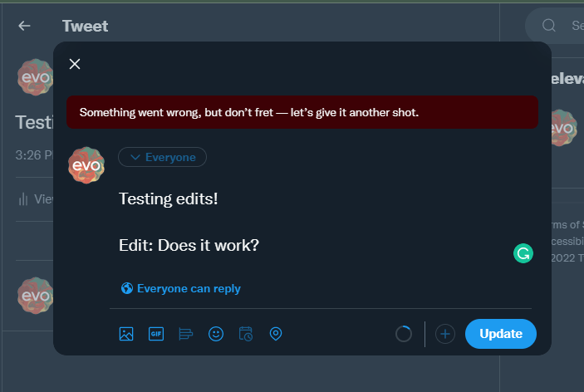The image size is (584, 392).
Task: Open the emoji picker icon
Action: (216, 334)
